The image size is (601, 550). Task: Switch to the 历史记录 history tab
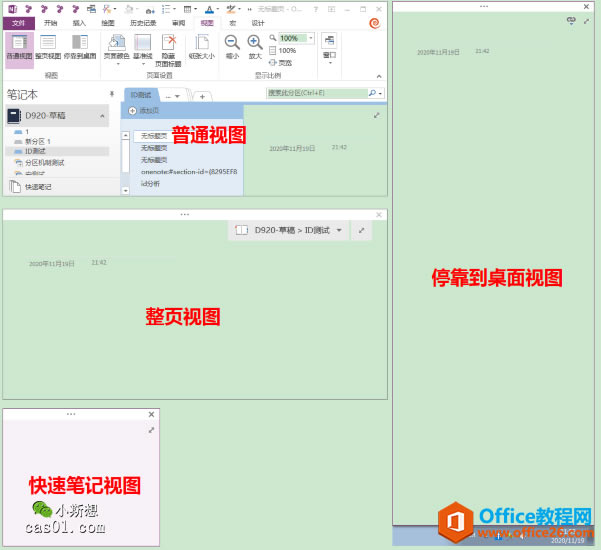pyautogui.click(x=143, y=23)
